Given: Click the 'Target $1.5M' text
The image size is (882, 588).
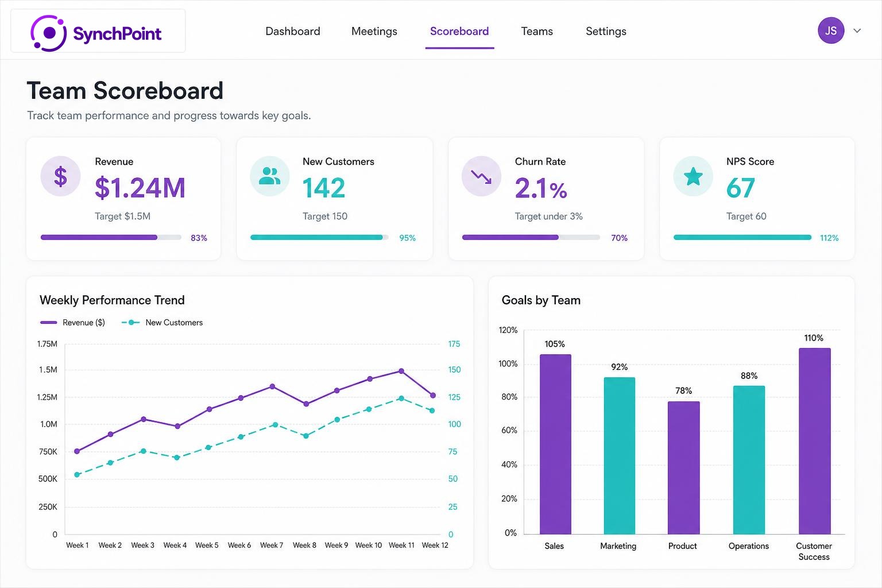Looking at the screenshot, I should pyautogui.click(x=122, y=216).
